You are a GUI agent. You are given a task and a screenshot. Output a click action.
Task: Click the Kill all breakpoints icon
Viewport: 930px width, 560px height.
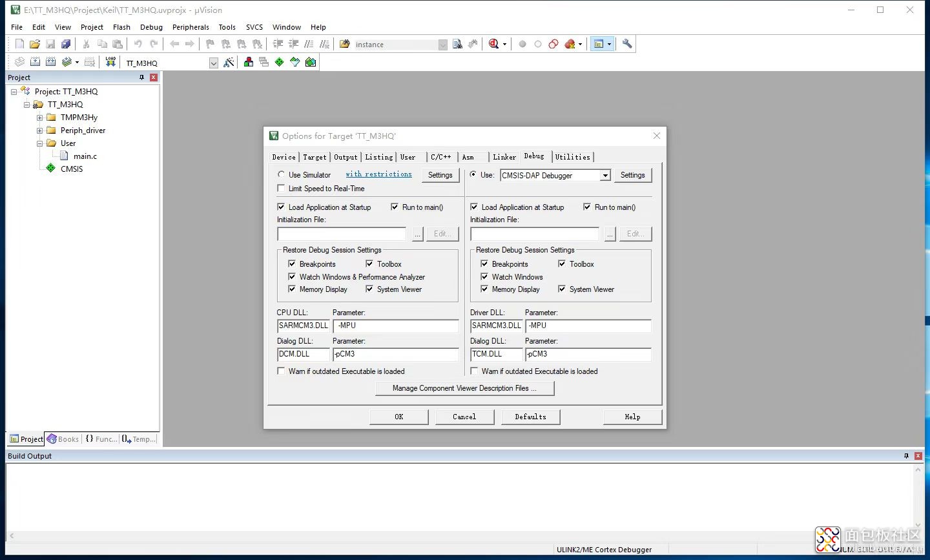point(570,44)
